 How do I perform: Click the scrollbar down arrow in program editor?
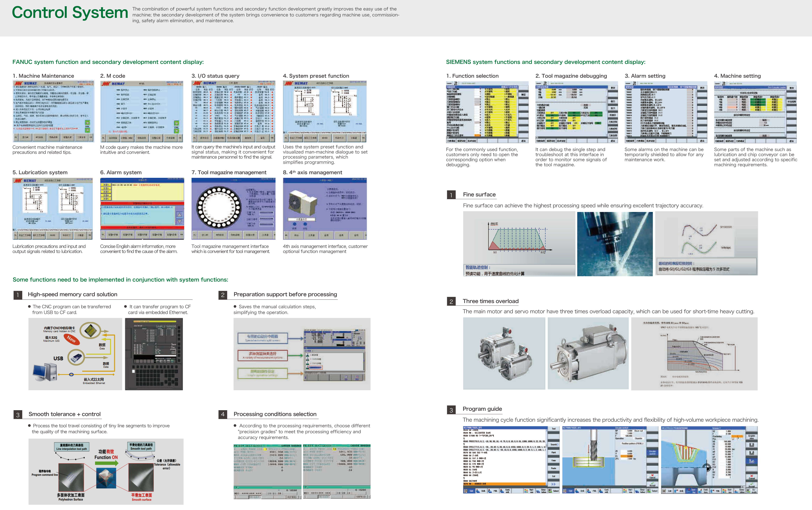[x=547, y=484]
